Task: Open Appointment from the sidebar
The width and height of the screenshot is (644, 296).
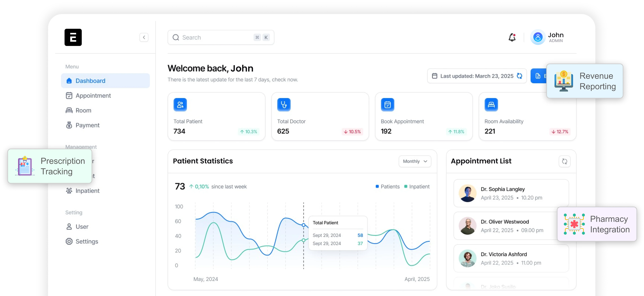Action: click(x=93, y=96)
